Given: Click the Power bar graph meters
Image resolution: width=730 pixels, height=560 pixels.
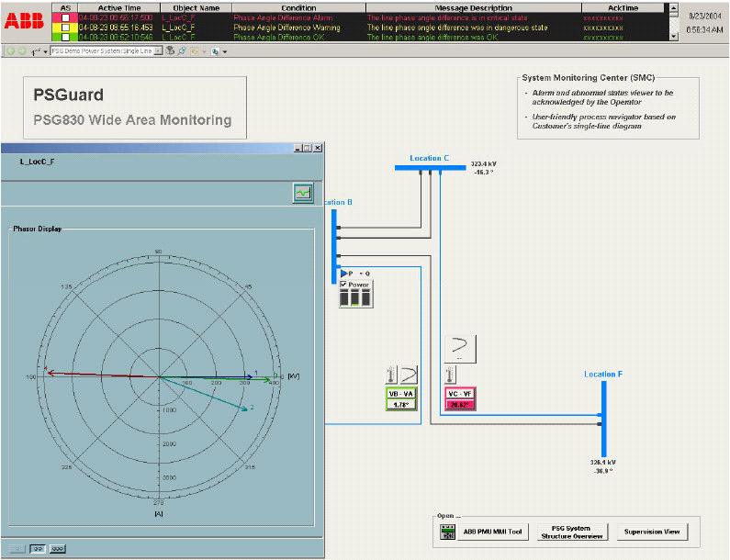Looking at the screenshot, I should tap(355, 298).
